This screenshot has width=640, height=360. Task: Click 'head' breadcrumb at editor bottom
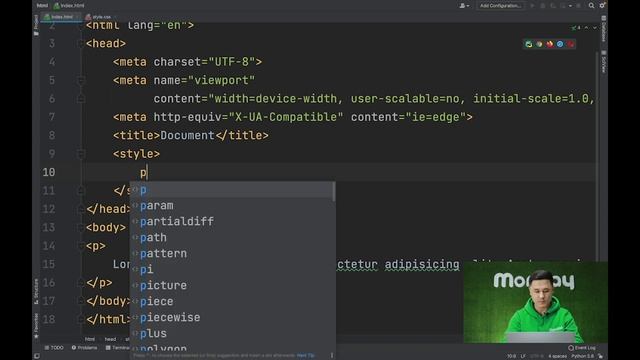pos(110,339)
